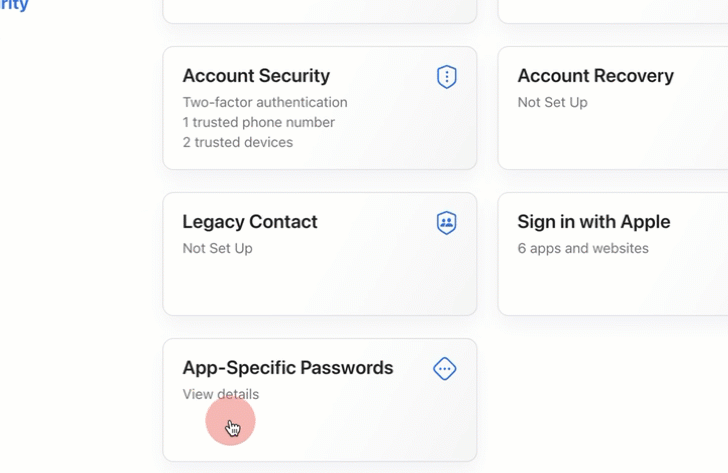Click Not Set Up under Legacy Contact
Viewport: 728px width, 473px height.
pyautogui.click(x=217, y=248)
